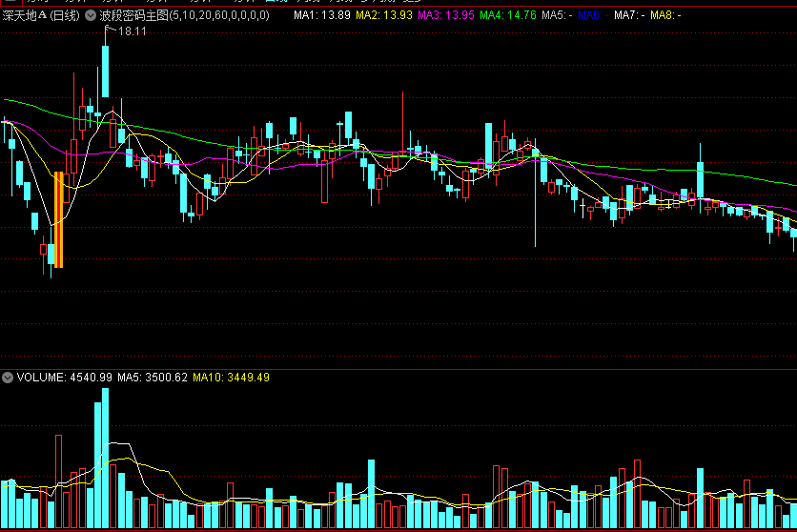Expand the VOLUME indicator dropdown arrow
The width and height of the screenshot is (797, 532).
coord(8,378)
